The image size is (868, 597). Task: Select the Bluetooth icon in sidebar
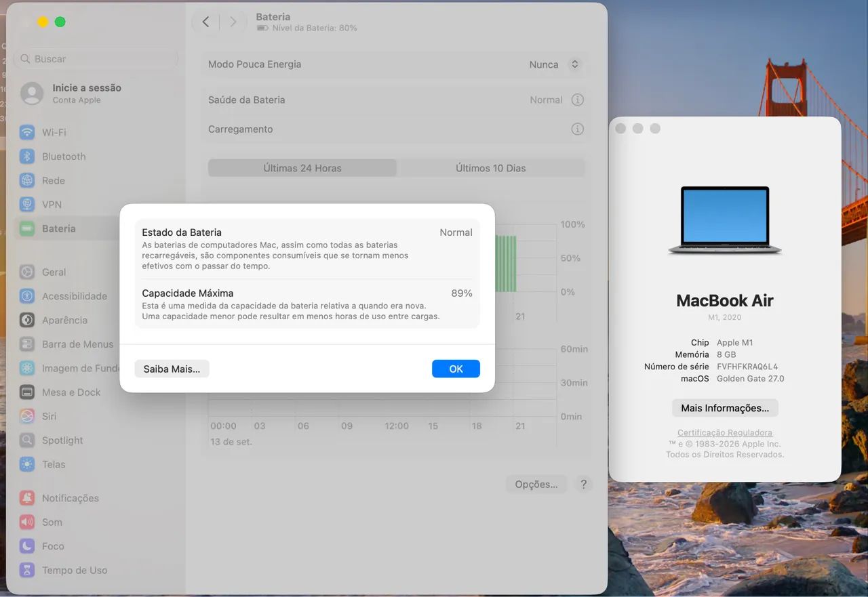point(27,157)
